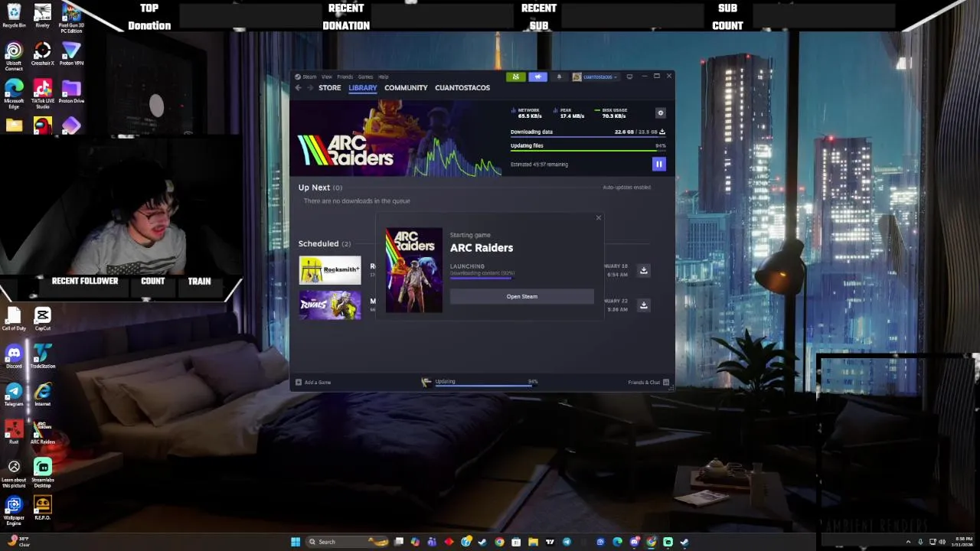Go forward using Steam forward arrow
Viewport: 980px width, 551px height.
(310, 88)
